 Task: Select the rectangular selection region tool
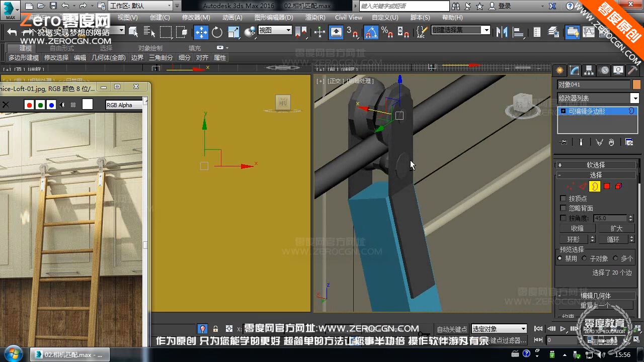click(166, 33)
